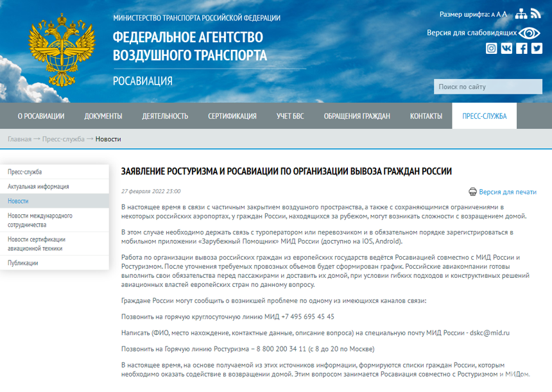Open 'Пресс-служба' in the left sidebar

(x=55, y=172)
